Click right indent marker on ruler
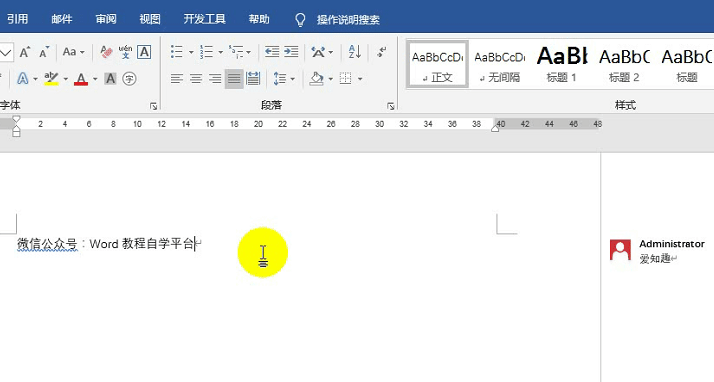Image resolution: width=714 pixels, height=382 pixels. (x=495, y=129)
